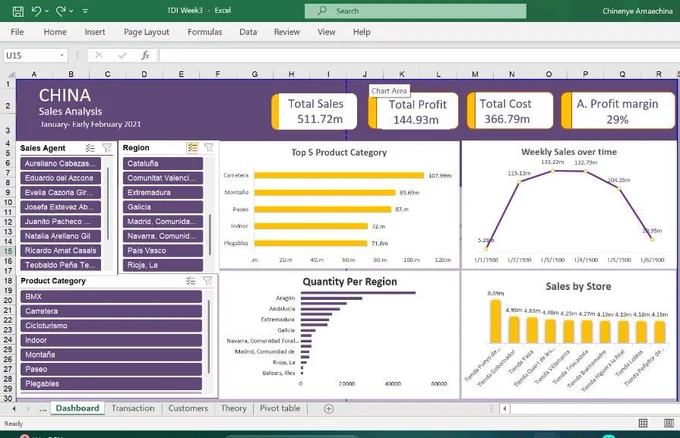Click the Insert Function fx icon
The image size is (680, 438).
coord(146,55)
